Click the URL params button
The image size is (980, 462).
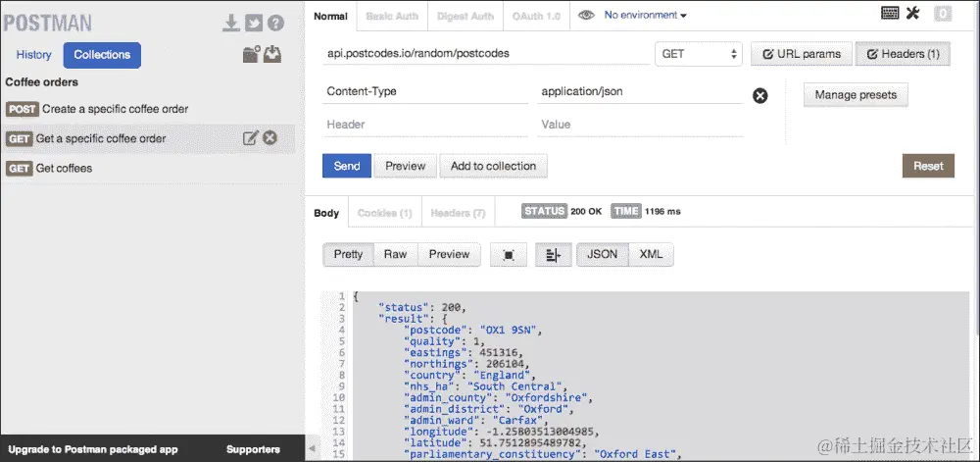point(802,54)
